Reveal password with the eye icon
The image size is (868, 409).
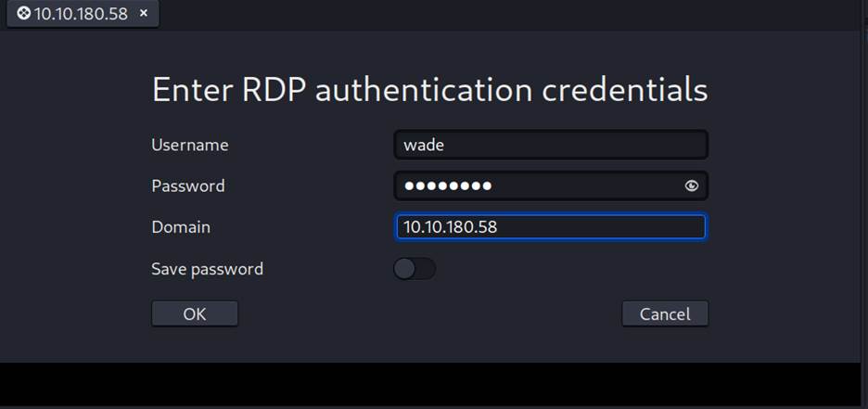[691, 185]
